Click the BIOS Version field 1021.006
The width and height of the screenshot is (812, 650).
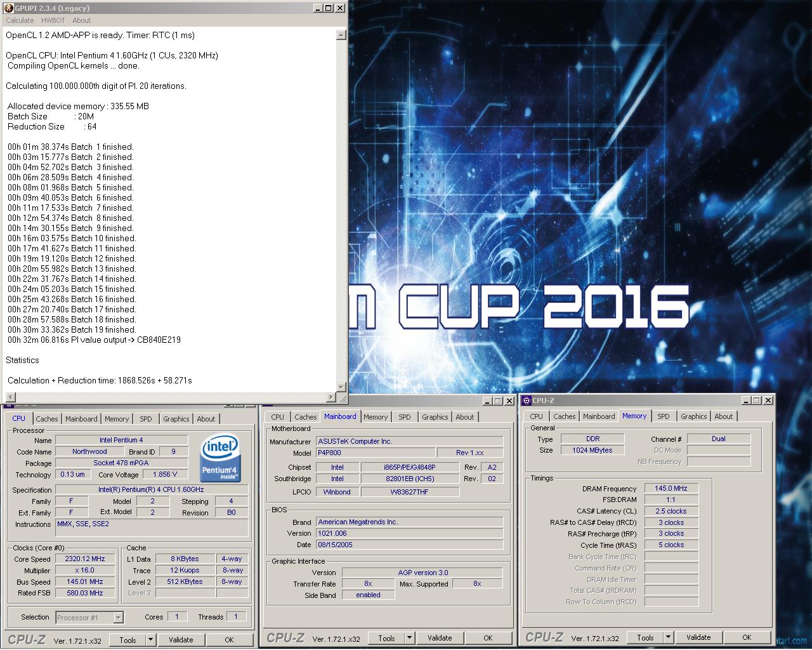coord(409,533)
